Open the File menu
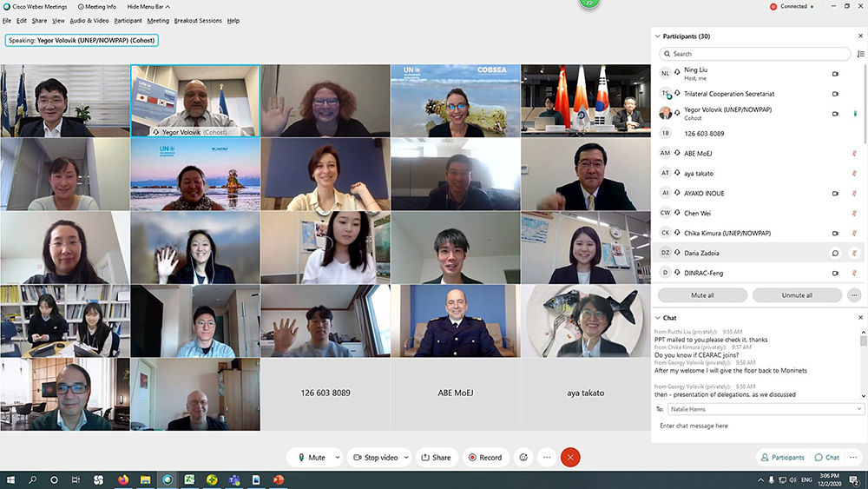Screen dimensions: 868x489 click(7, 21)
